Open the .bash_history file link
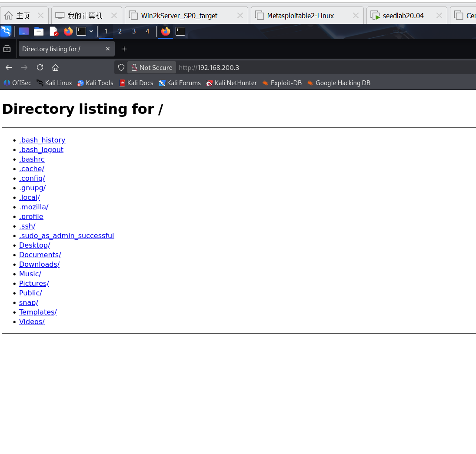The image size is (476, 454). [42, 140]
